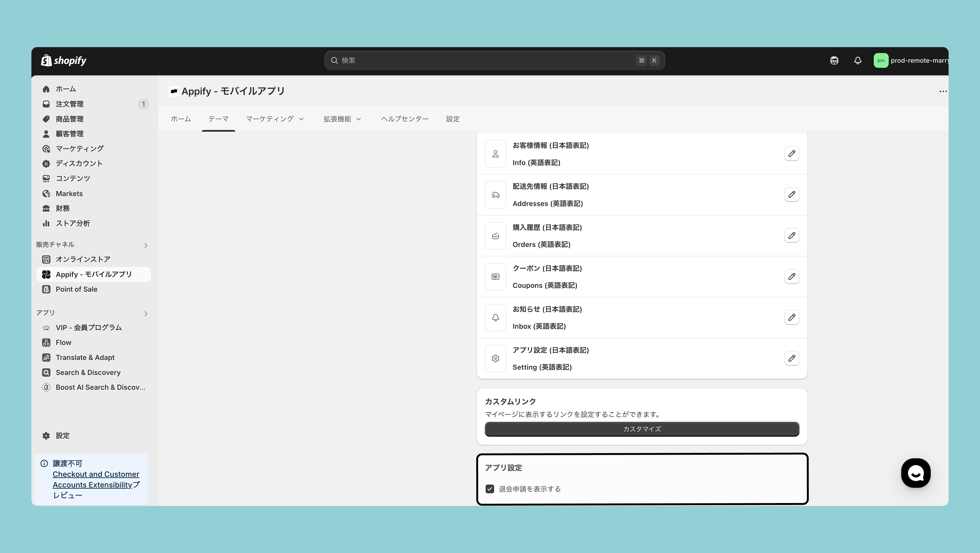Open ストア分析 in the sidebar
This screenshot has height=553, width=980.
pyautogui.click(x=94, y=223)
